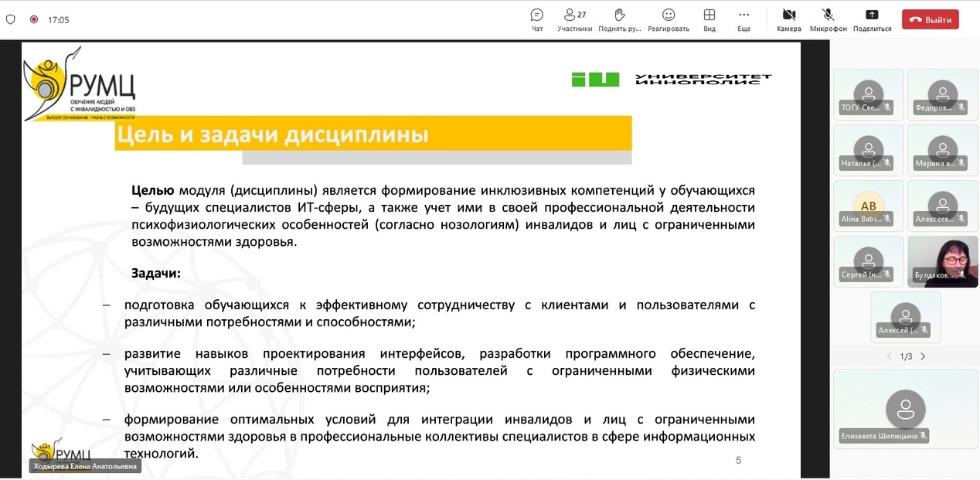Go to previous participants page
980x480 pixels.
(889, 356)
